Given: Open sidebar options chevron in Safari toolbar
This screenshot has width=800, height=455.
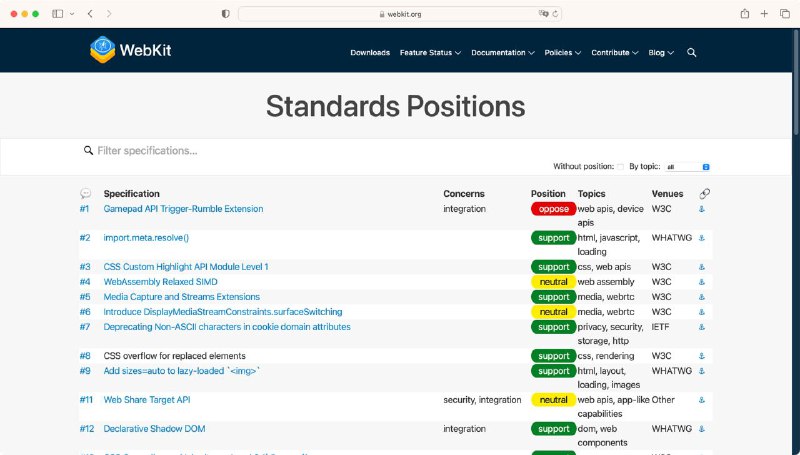Looking at the screenshot, I should coord(72,14).
